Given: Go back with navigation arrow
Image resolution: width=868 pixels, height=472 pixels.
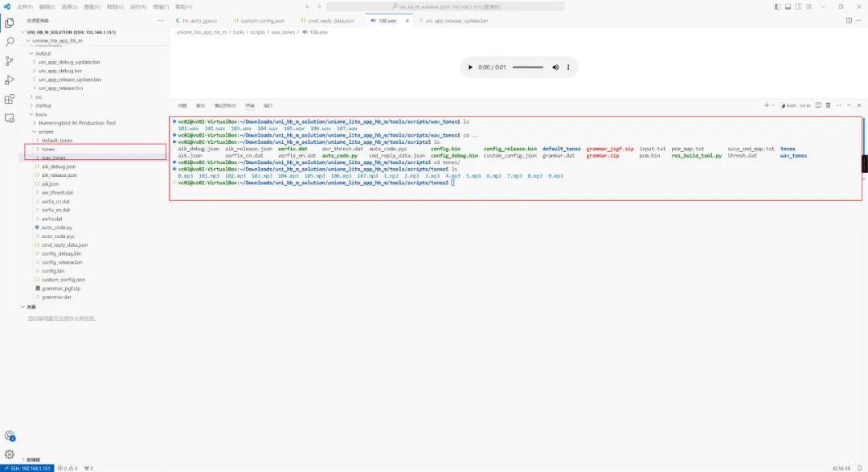Looking at the screenshot, I should pyautogui.click(x=307, y=6).
